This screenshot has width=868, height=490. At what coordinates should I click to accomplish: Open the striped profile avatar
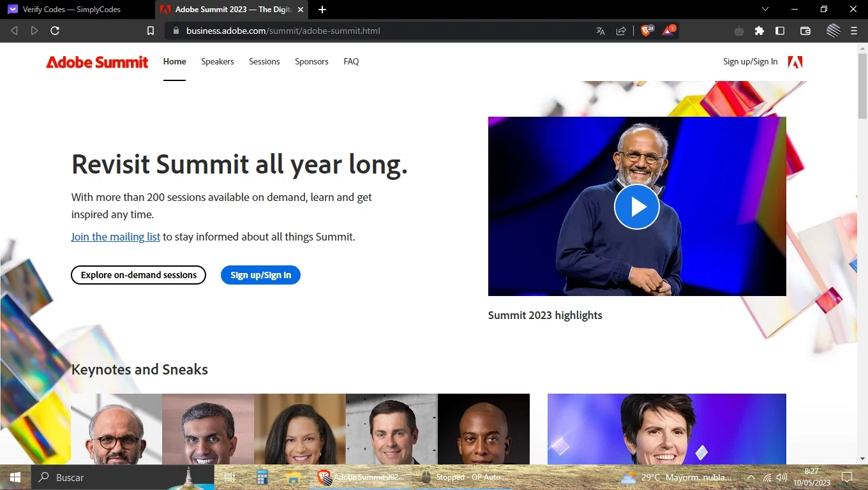point(834,31)
